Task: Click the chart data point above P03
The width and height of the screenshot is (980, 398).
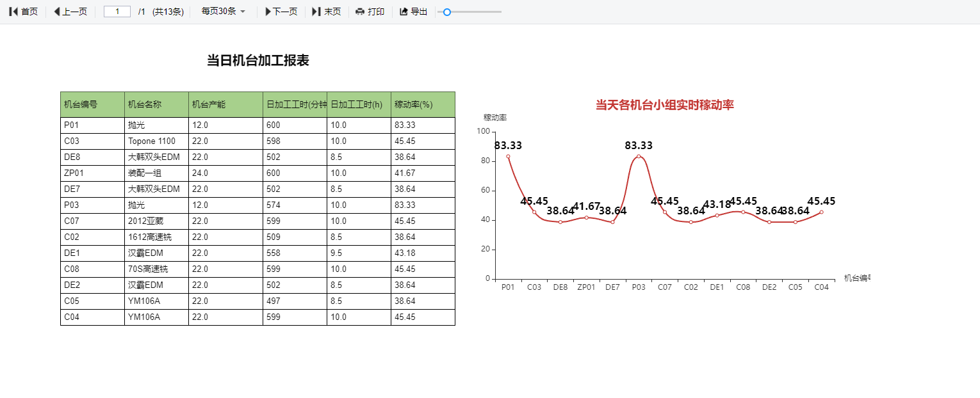Action: point(639,156)
